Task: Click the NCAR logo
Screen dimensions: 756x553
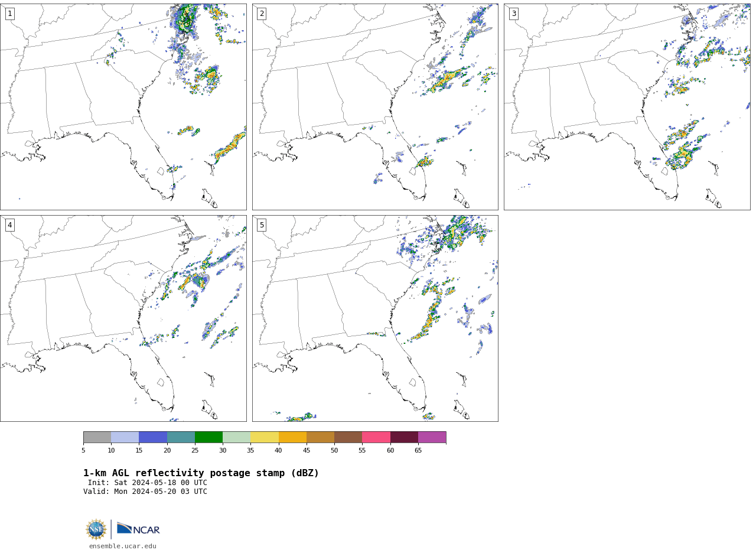Action: [x=138, y=529]
